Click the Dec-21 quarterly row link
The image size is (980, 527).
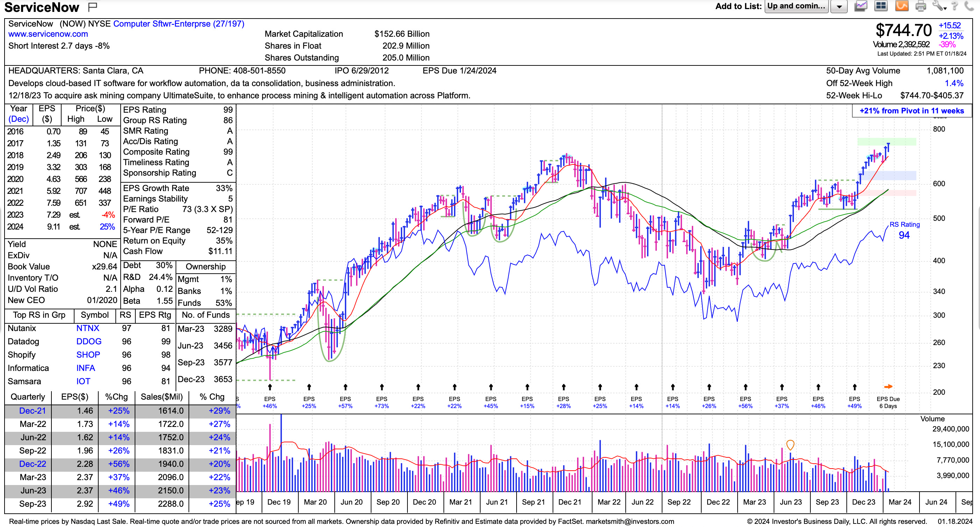coord(32,410)
